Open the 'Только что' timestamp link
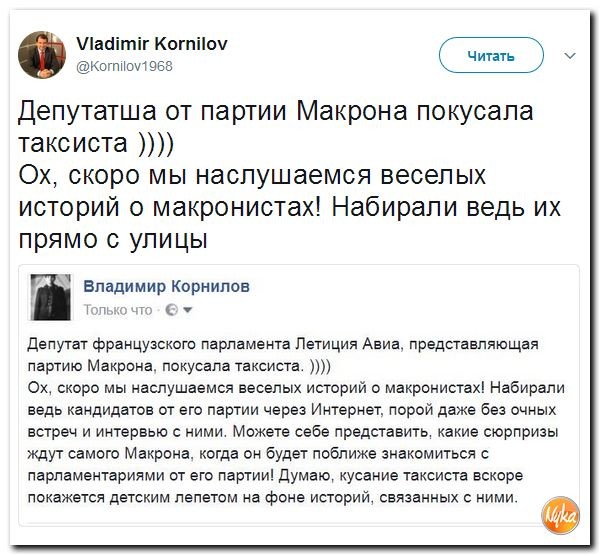This screenshot has width=601, height=556. click(118, 310)
